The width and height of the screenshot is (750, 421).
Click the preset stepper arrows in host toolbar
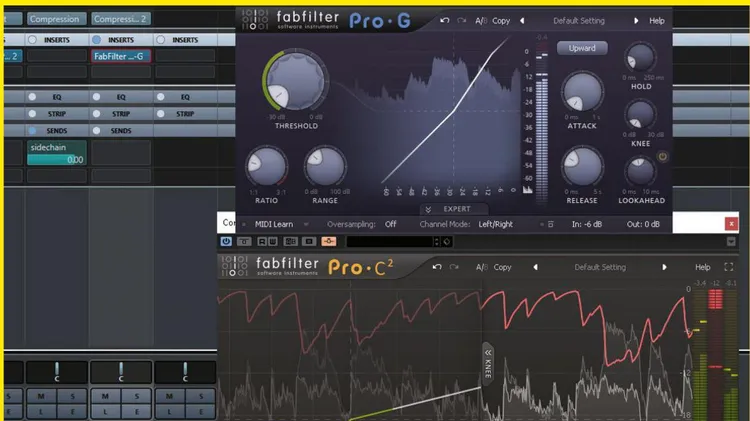(x=436, y=242)
